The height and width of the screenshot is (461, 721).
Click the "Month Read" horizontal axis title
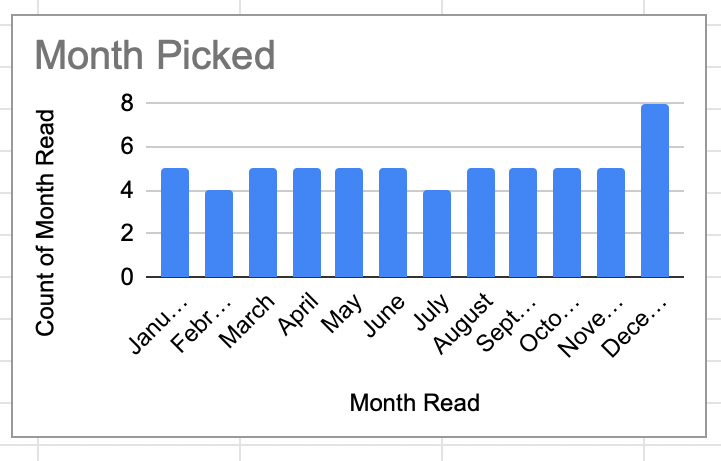pos(414,403)
